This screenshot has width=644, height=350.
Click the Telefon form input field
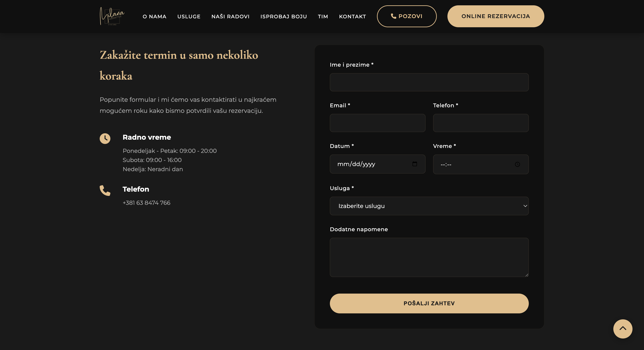click(480, 123)
